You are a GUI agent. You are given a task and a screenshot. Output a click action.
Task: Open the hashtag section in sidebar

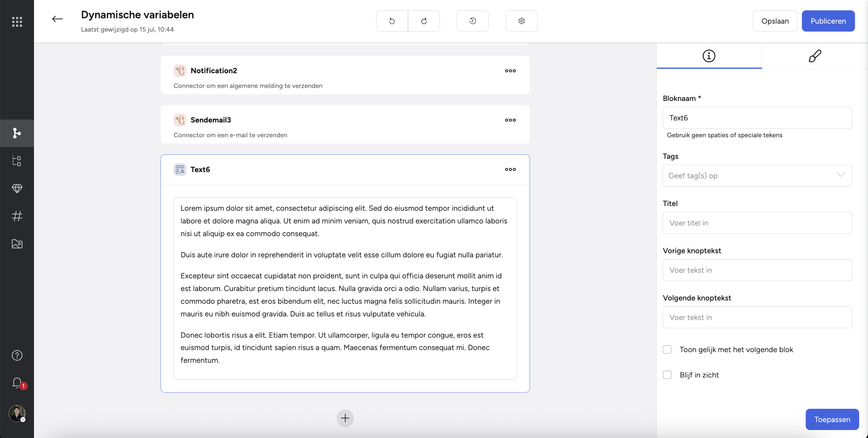[x=17, y=216]
